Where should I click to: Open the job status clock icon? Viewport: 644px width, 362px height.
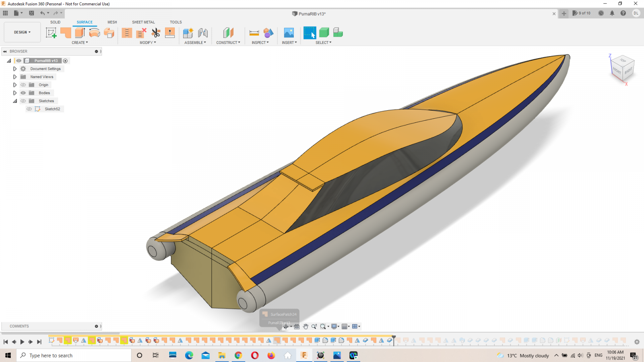(x=601, y=13)
